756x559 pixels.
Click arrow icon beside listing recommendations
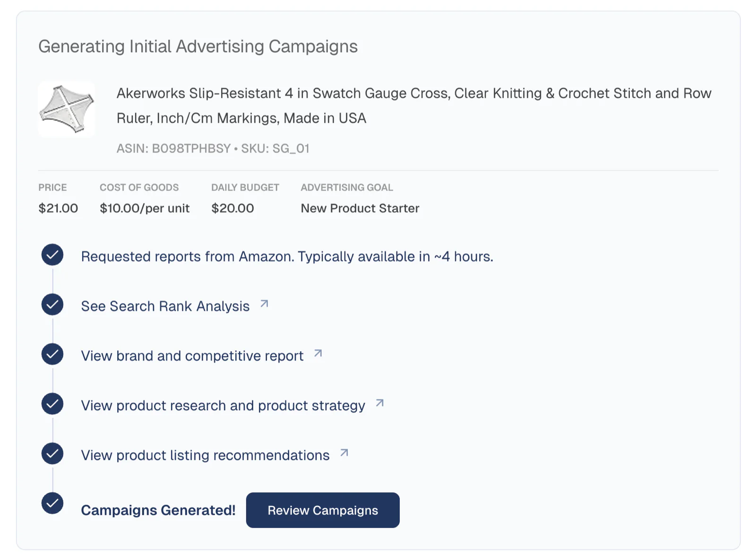click(x=344, y=453)
